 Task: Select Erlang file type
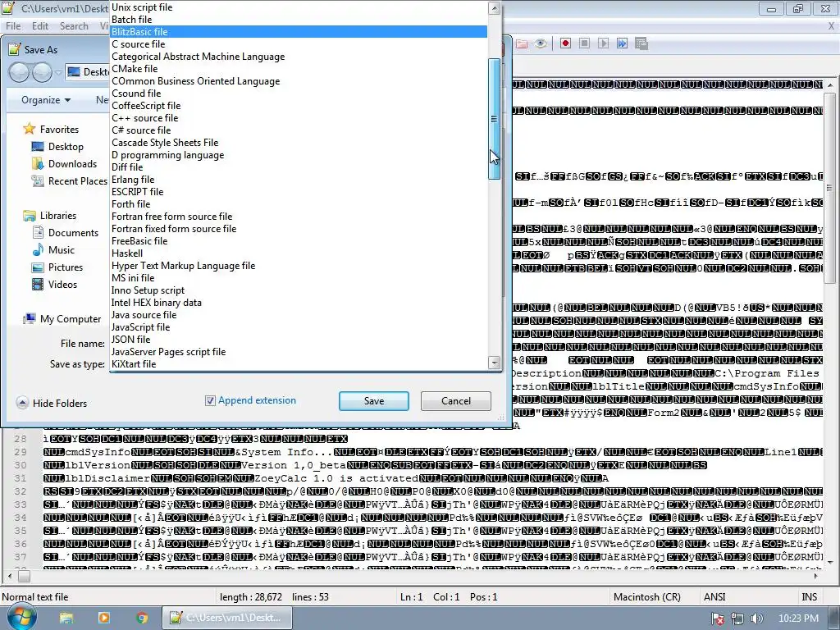(299, 180)
